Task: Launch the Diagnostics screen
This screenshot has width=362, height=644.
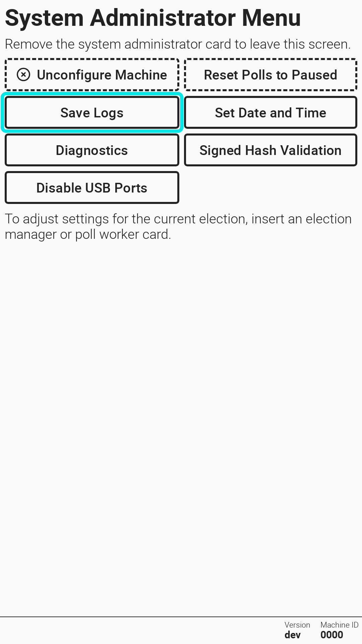Action: [92, 150]
